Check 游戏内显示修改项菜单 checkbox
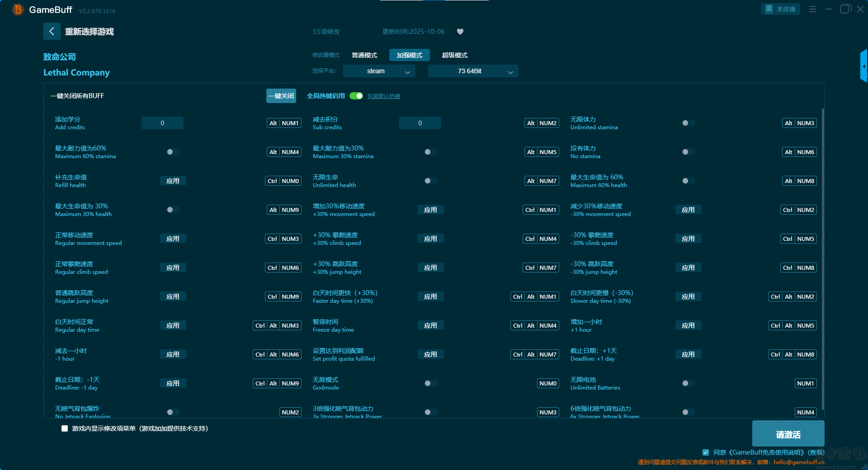The image size is (868, 470). (65, 428)
